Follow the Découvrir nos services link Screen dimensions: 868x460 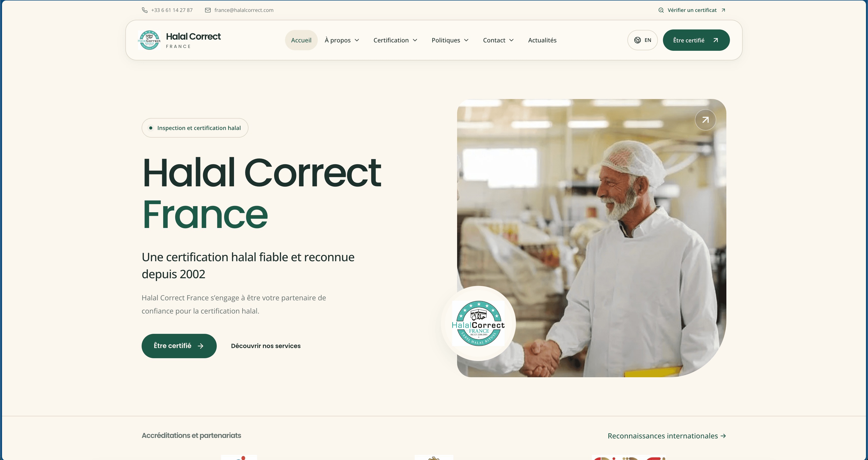265,346
